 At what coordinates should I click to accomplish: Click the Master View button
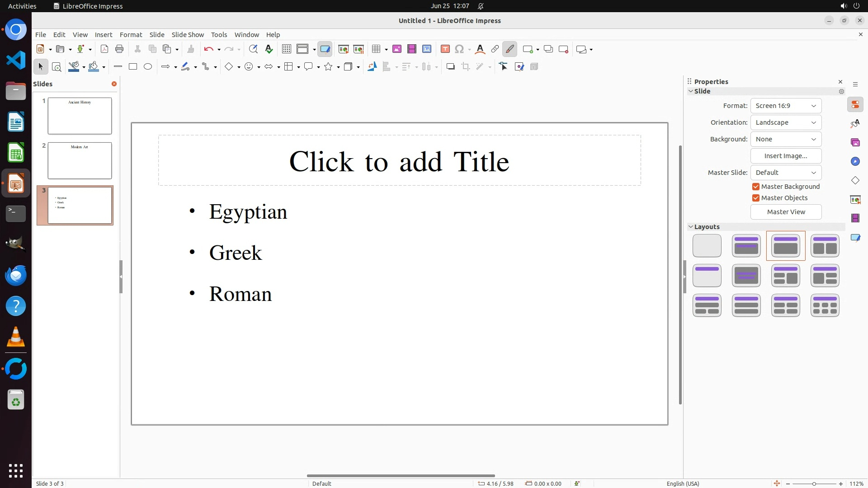786,212
